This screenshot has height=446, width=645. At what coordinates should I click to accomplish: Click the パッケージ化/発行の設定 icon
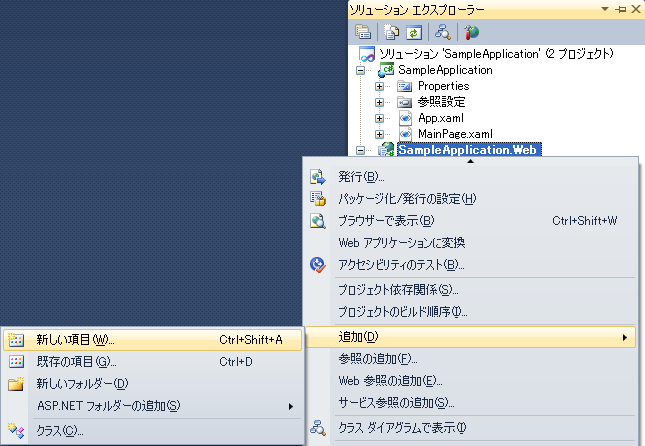318,199
